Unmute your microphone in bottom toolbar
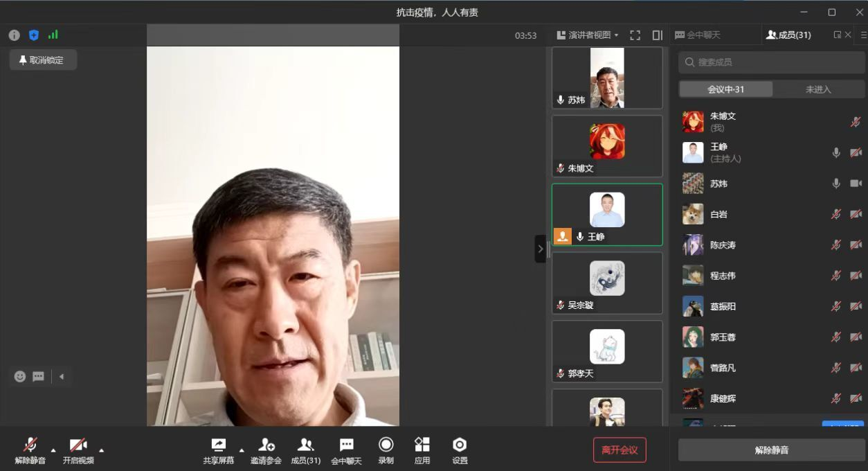Image resolution: width=868 pixels, height=471 pixels. point(30,445)
